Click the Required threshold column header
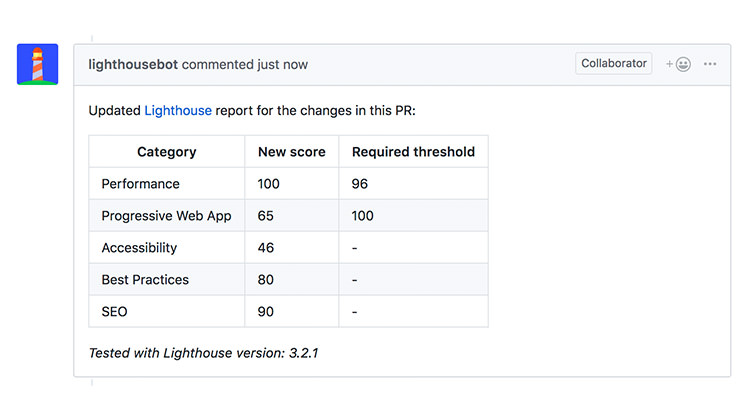 tap(413, 152)
